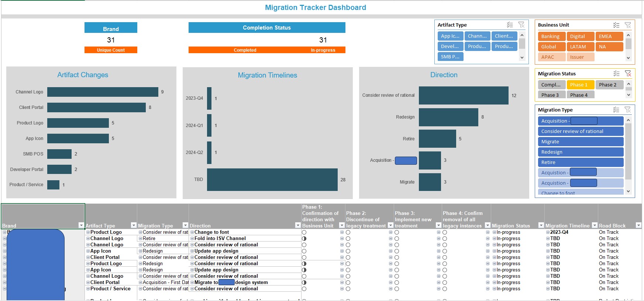Collapse the Fold into ISV Channel row
Image resolution: width=644 pixels, height=301 pixels.
pyautogui.click(x=192, y=239)
